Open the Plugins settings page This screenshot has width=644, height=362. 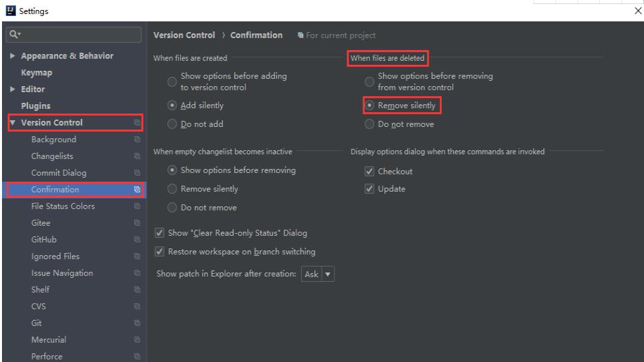pyautogui.click(x=35, y=106)
